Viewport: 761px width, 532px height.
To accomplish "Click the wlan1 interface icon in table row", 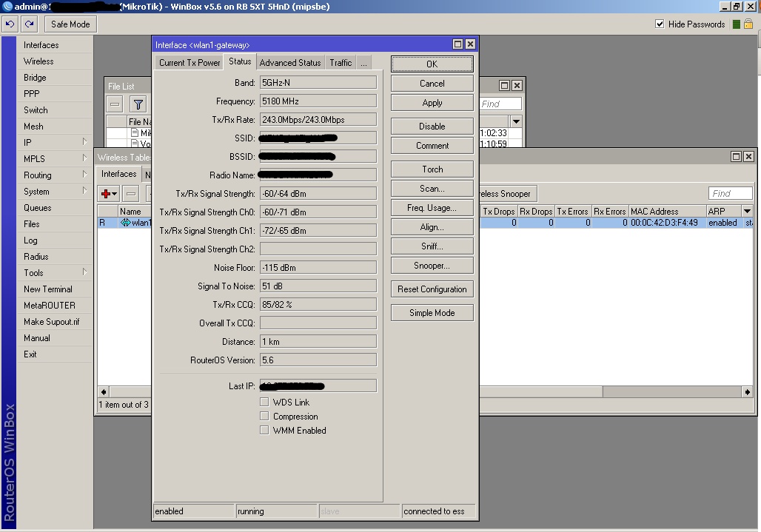I will (126, 223).
